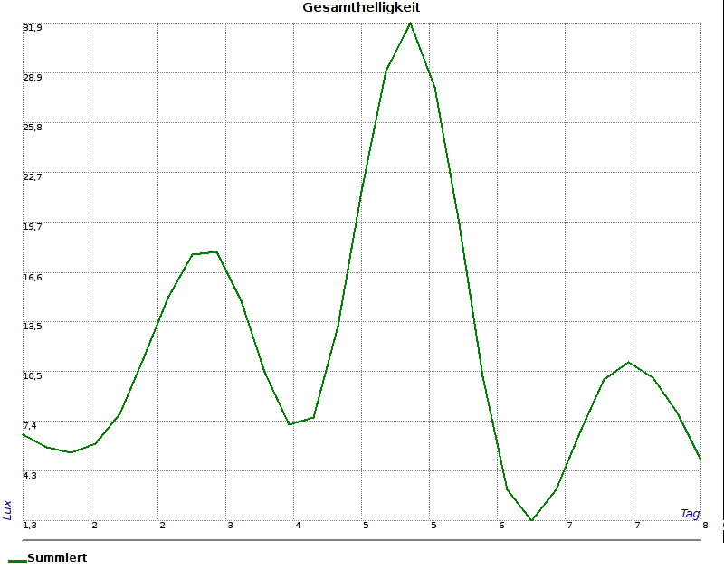Click the 4,3 y-axis value

[x=30, y=476]
